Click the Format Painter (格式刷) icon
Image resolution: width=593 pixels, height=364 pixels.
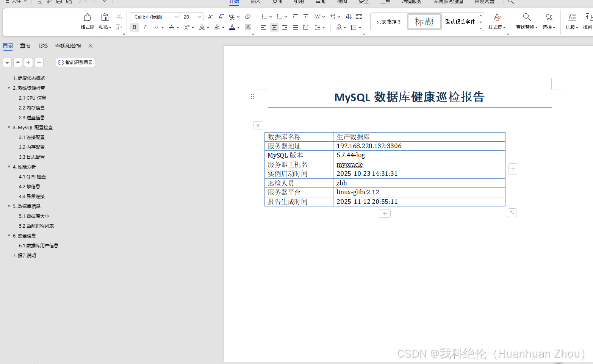(x=87, y=17)
